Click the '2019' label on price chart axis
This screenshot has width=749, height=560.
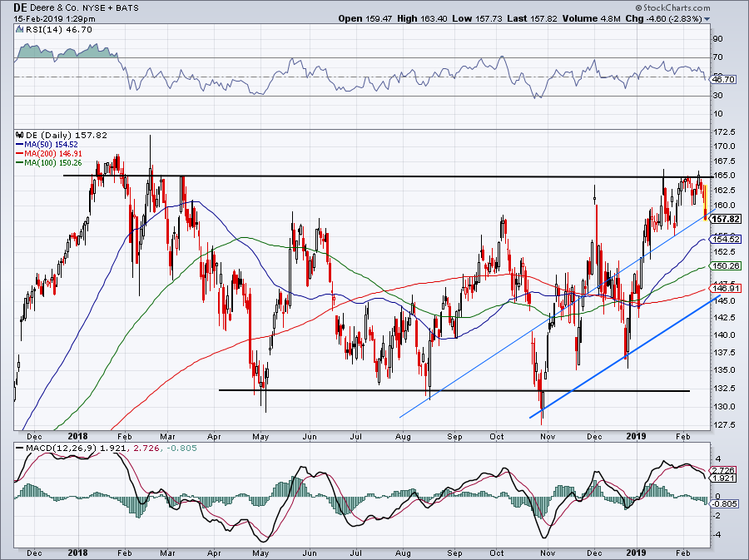coord(637,436)
